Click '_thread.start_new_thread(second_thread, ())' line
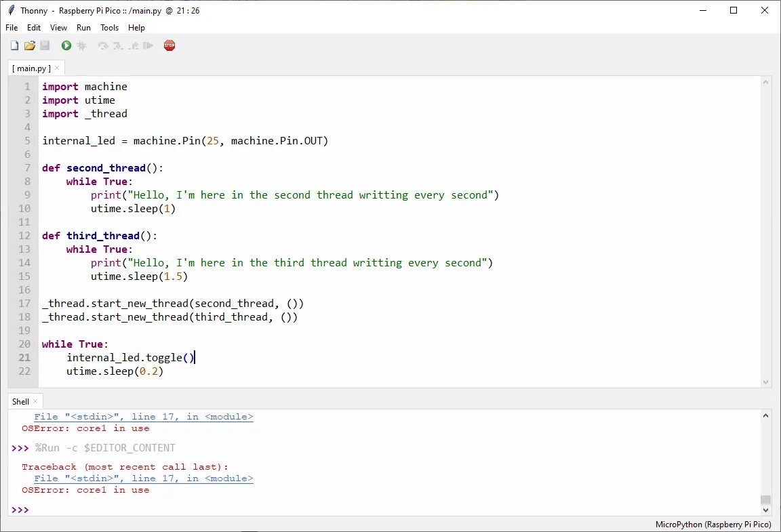Image resolution: width=781 pixels, height=532 pixels. 173,304
